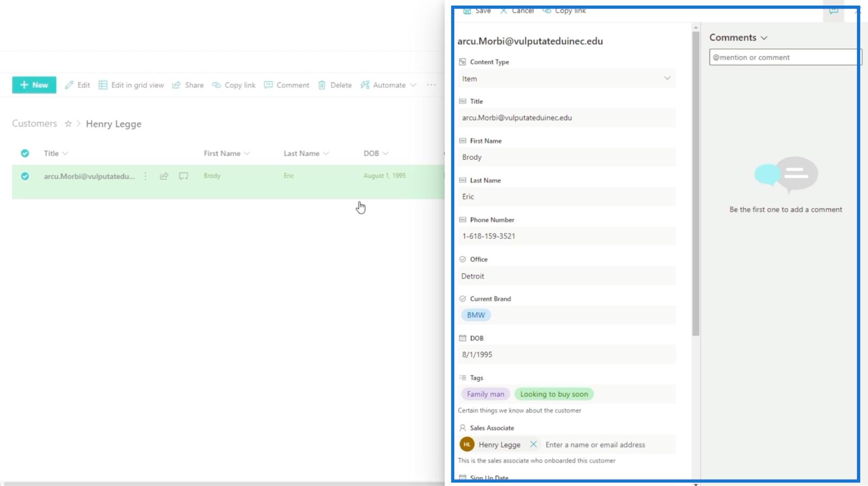Open the more options ellipsis in toolbar

(x=431, y=85)
